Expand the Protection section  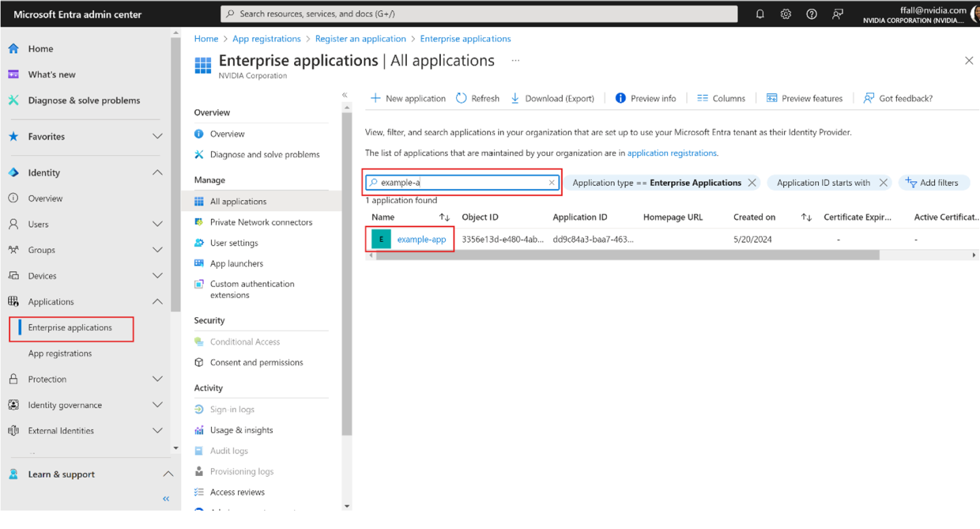click(x=157, y=379)
